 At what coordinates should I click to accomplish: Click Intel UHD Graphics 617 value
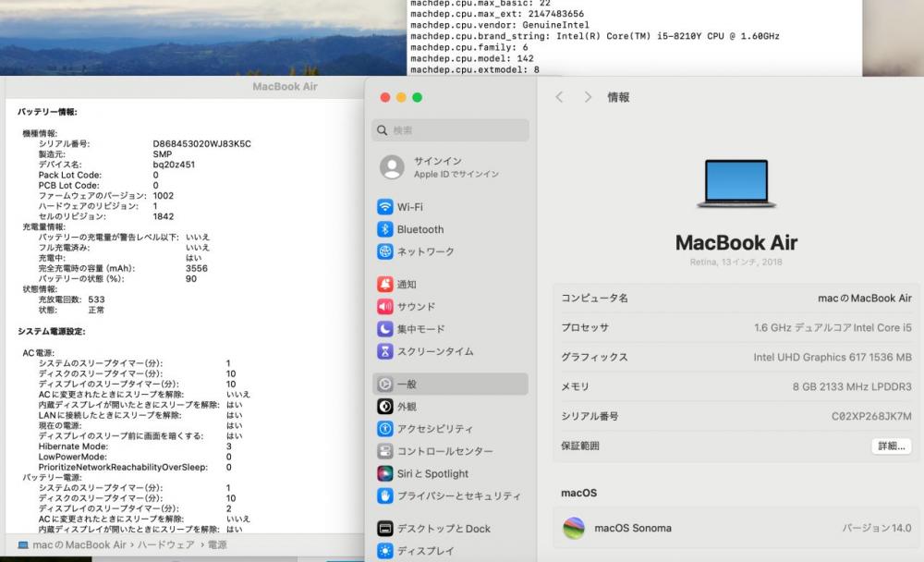[833, 358]
